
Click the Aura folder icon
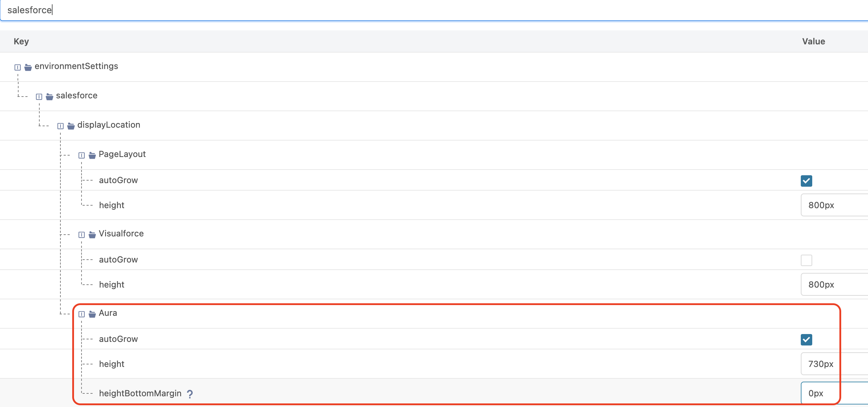[92, 314]
